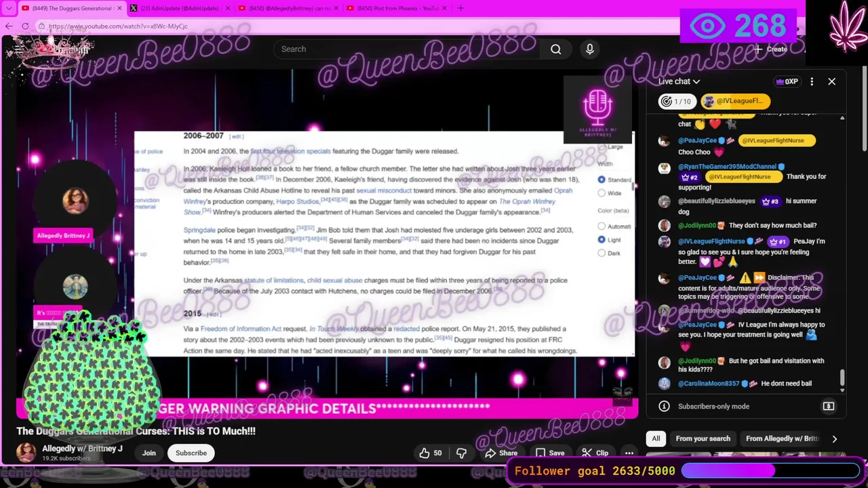Click the live chat scrollbar thumb
Image resolution: width=868 pixels, height=488 pixels.
click(x=842, y=378)
